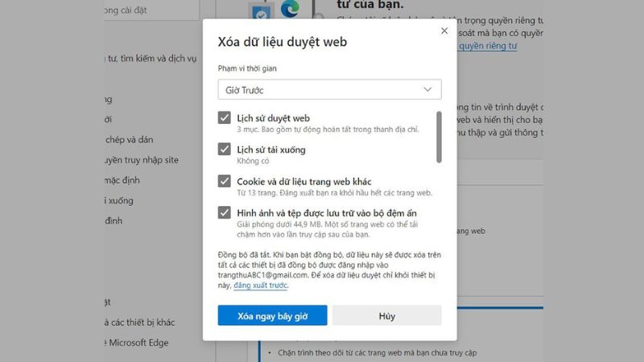Click the settings search field

pyautogui.click(x=152, y=10)
